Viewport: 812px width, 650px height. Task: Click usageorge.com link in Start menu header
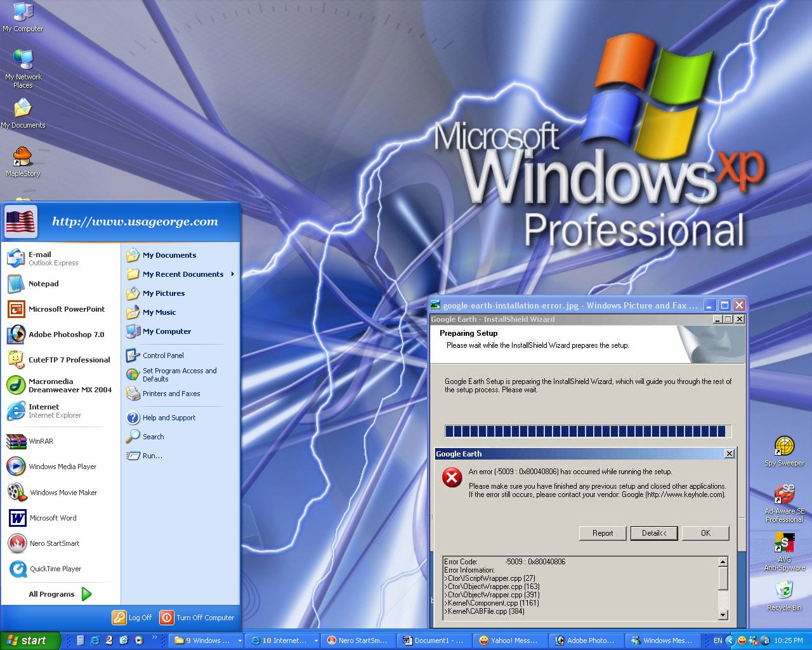(135, 222)
